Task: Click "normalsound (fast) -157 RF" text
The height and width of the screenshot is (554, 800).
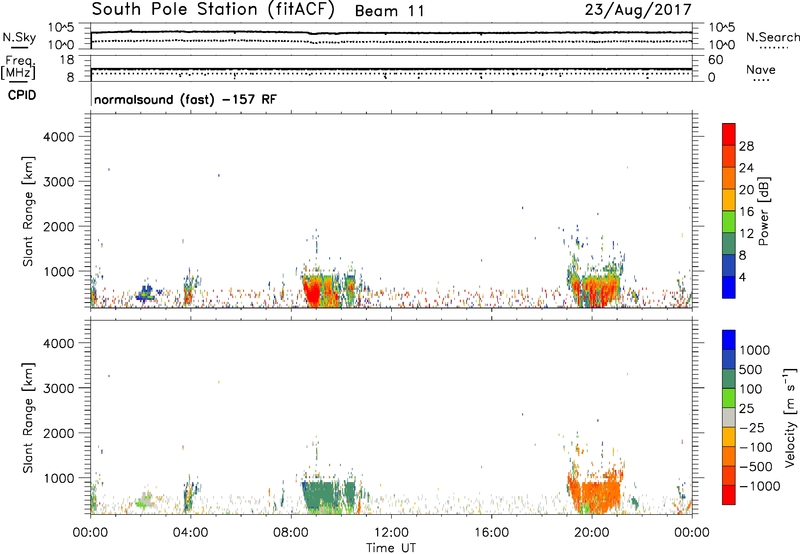Action: coord(185,99)
